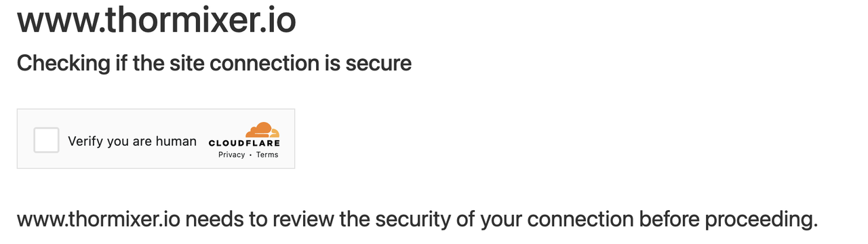Open the Cloudflare Terms link
This screenshot has width=868, height=244.
click(267, 155)
